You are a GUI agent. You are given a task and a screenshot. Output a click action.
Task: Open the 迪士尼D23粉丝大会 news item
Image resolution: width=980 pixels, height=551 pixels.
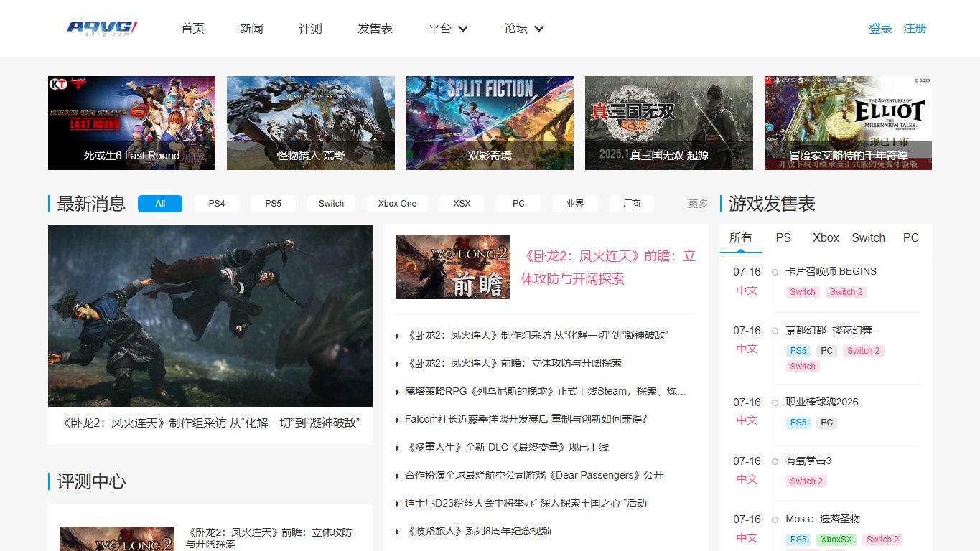(x=526, y=503)
